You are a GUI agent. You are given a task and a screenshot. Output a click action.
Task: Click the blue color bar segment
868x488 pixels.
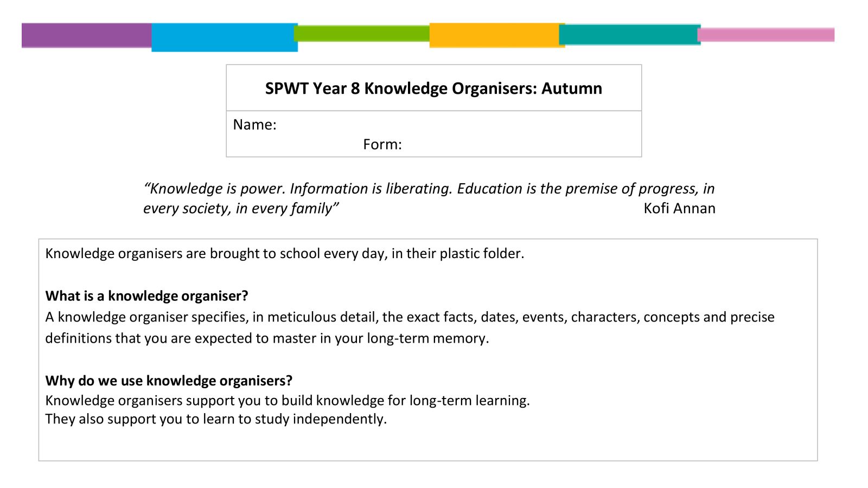click(225, 37)
